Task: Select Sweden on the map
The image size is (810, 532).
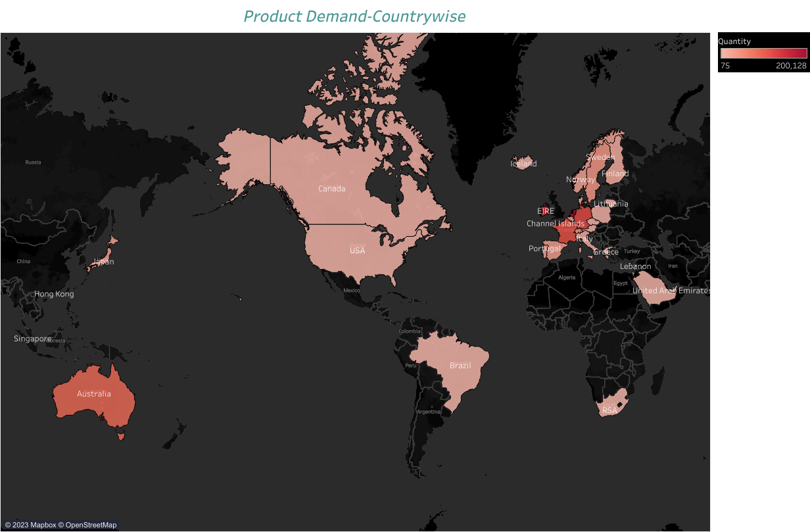Action: point(600,157)
